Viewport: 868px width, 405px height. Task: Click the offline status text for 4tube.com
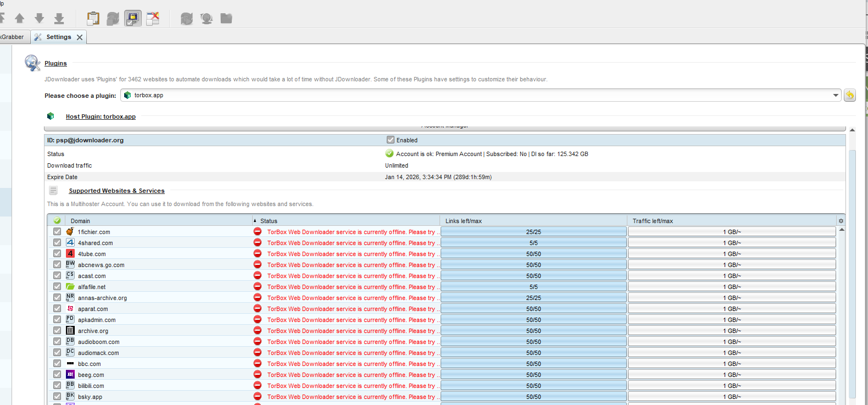pos(353,254)
